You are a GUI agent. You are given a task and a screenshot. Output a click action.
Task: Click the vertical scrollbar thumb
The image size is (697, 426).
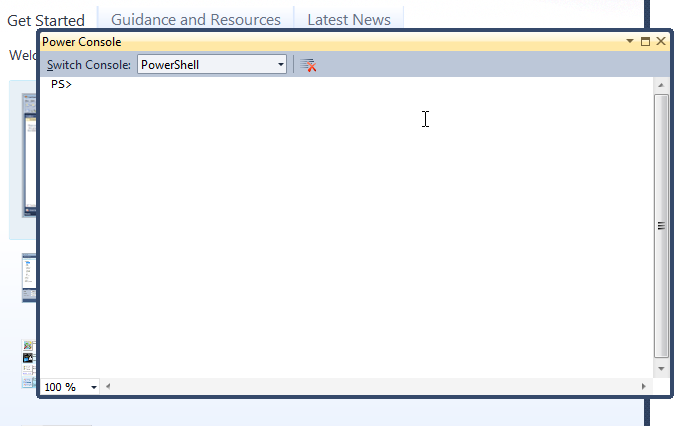pos(661,226)
